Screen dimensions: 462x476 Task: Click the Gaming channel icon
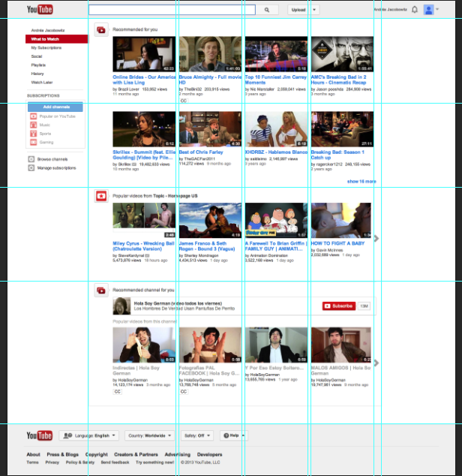click(33, 142)
